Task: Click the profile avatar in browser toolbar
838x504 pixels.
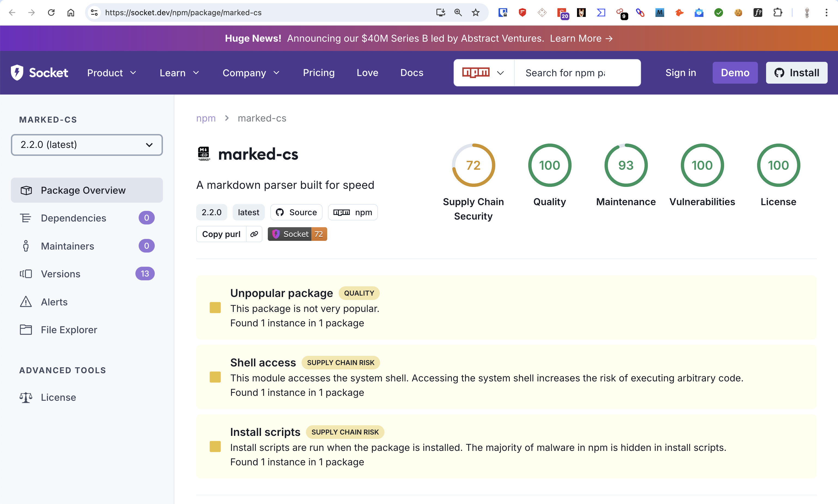Action: pos(807,13)
